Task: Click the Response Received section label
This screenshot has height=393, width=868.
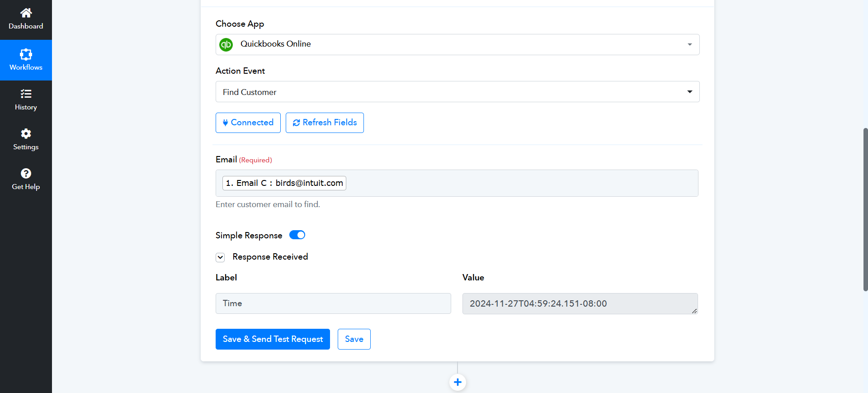Action: [x=270, y=257]
